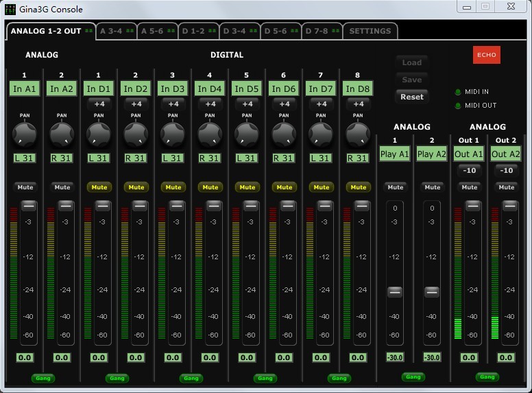Toggle the +4 level for In D1
The width and height of the screenshot is (532, 393).
coord(99,104)
